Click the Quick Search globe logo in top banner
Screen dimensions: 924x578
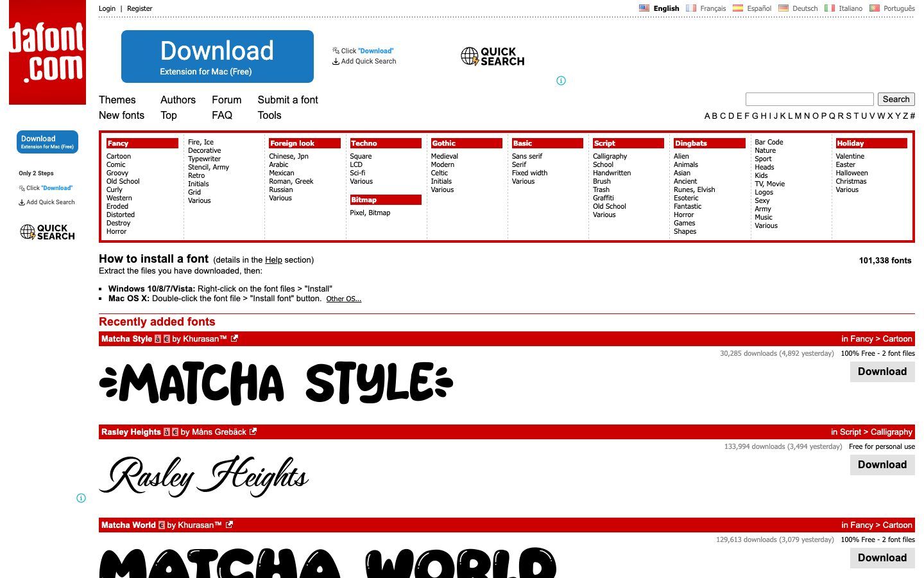click(493, 57)
